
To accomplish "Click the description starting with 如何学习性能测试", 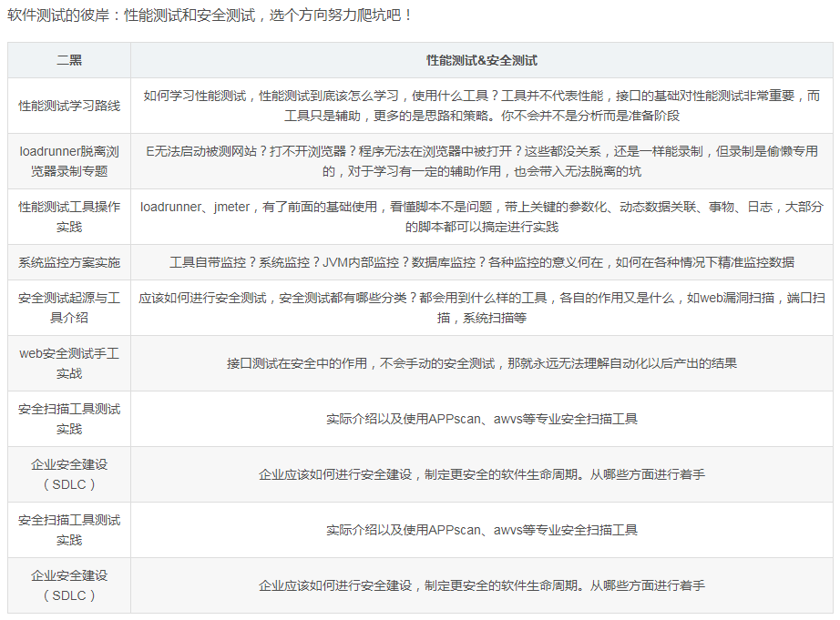I will pyautogui.click(x=482, y=106).
